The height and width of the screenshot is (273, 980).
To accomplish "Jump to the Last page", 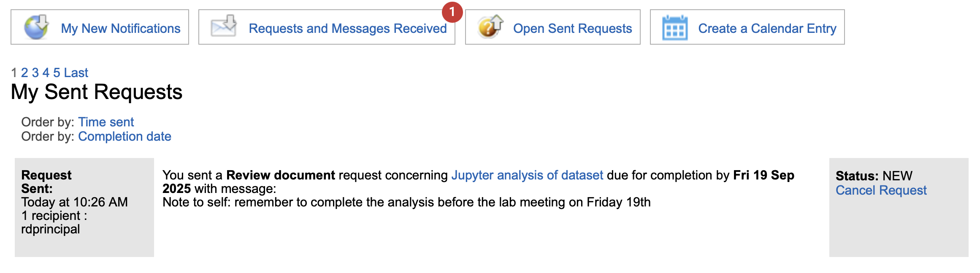I will (x=76, y=72).
